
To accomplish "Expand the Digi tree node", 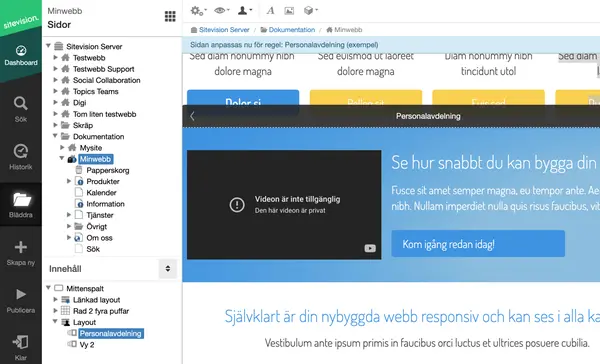I will point(55,103).
